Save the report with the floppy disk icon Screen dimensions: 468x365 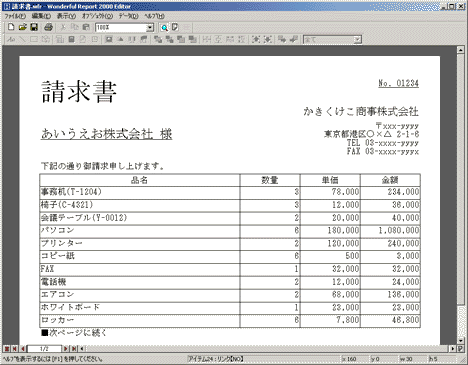coord(34,27)
